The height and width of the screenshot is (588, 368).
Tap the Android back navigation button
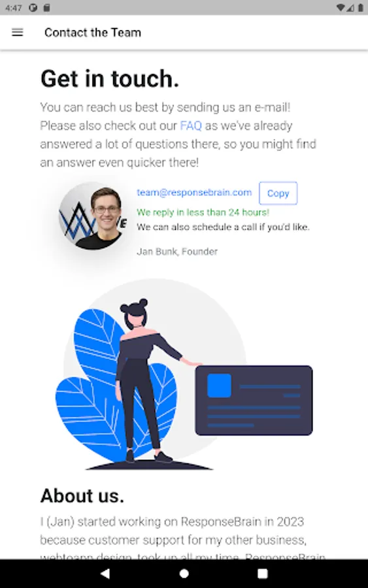[x=105, y=574]
